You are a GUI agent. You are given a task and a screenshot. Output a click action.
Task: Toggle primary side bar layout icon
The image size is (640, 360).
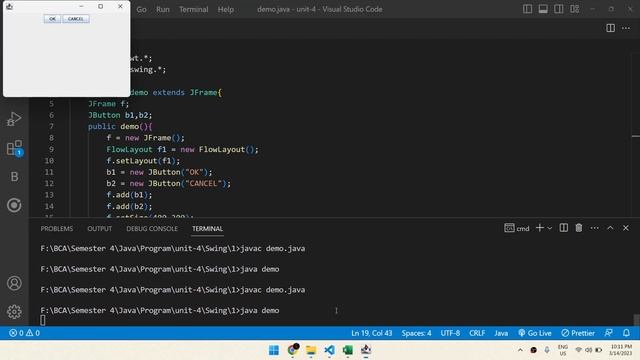pos(527,9)
